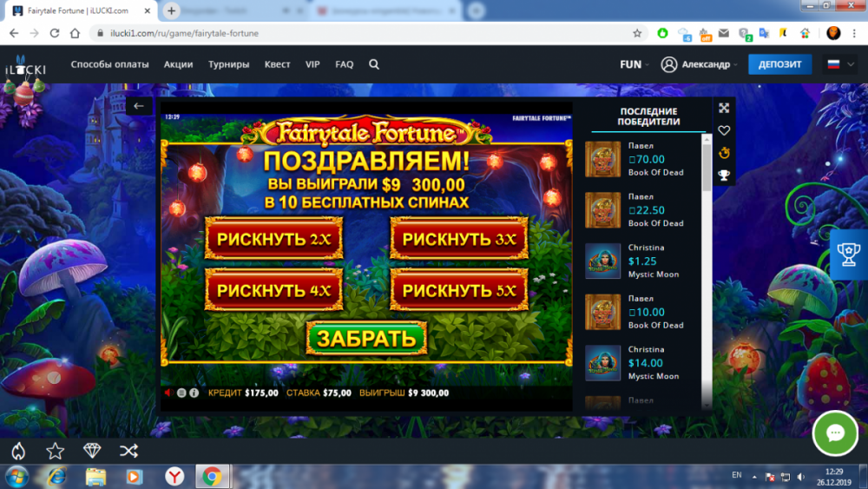Open a new browser tab
The height and width of the screenshot is (489, 868).
(x=172, y=10)
